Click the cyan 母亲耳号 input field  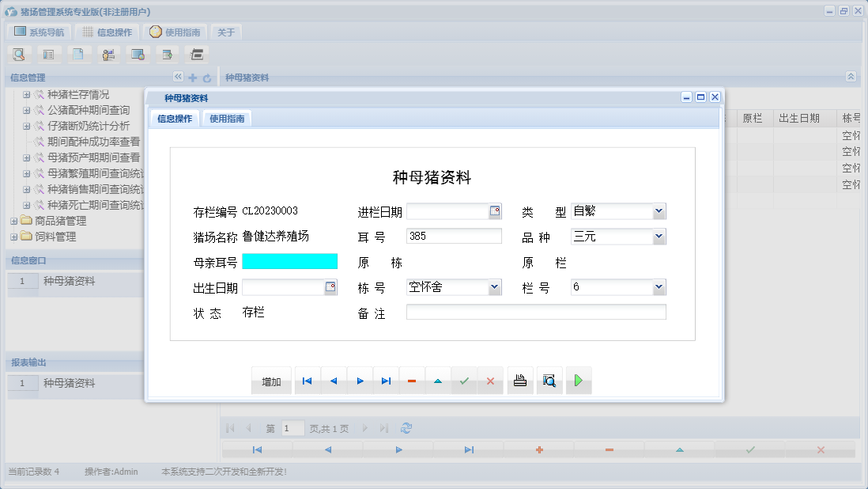pos(290,261)
